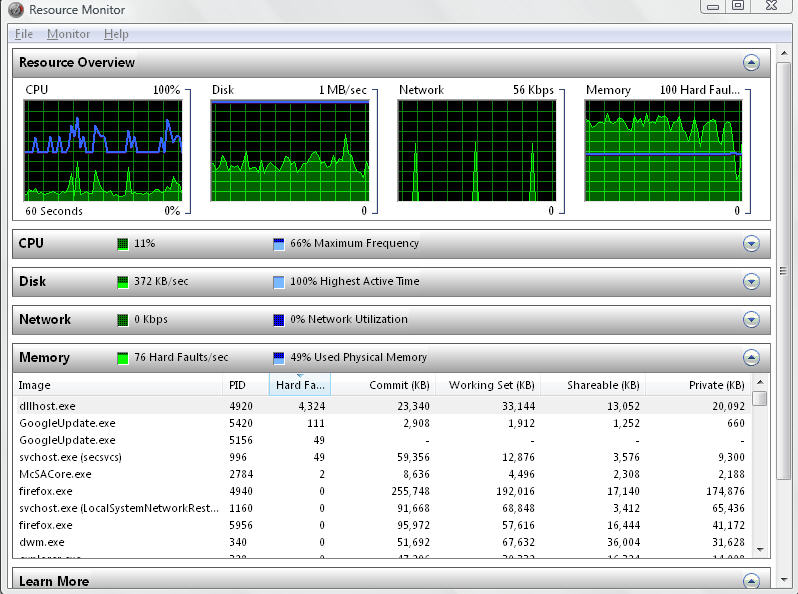
Task: Select GoogleUpdate.exe with PID 5420
Action: point(382,423)
